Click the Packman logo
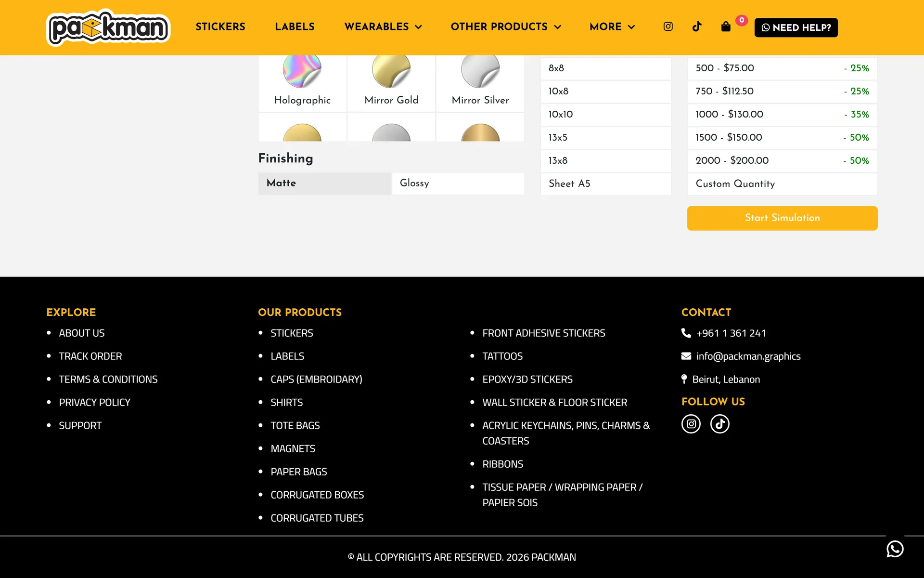 tap(108, 27)
